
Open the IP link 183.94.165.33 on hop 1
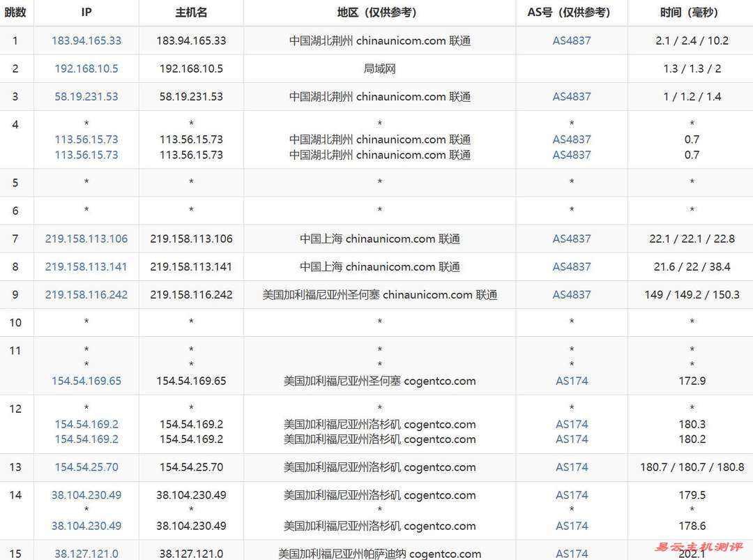tap(86, 40)
